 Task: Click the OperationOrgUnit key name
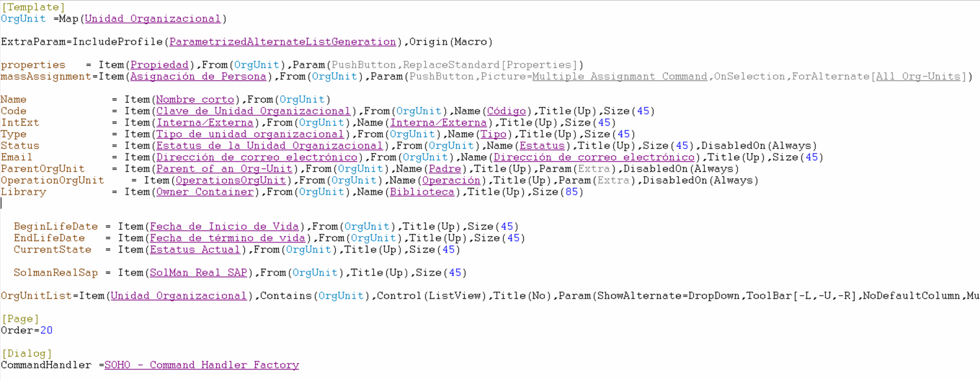click(53, 181)
